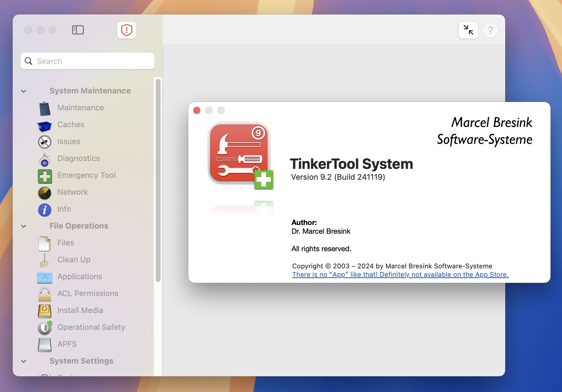Viewport: 562px width, 392px height.
Task: Select the ACL Permissions padlock icon
Action: [x=45, y=294]
